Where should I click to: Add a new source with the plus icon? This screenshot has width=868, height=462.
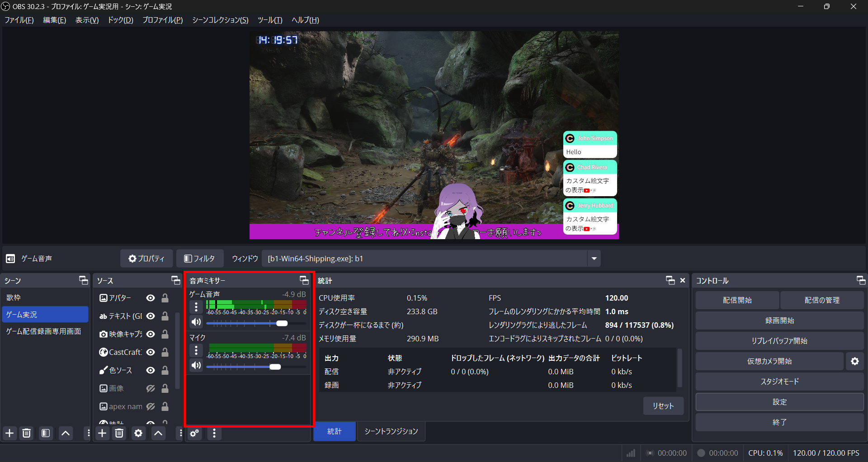click(x=103, y=433)
